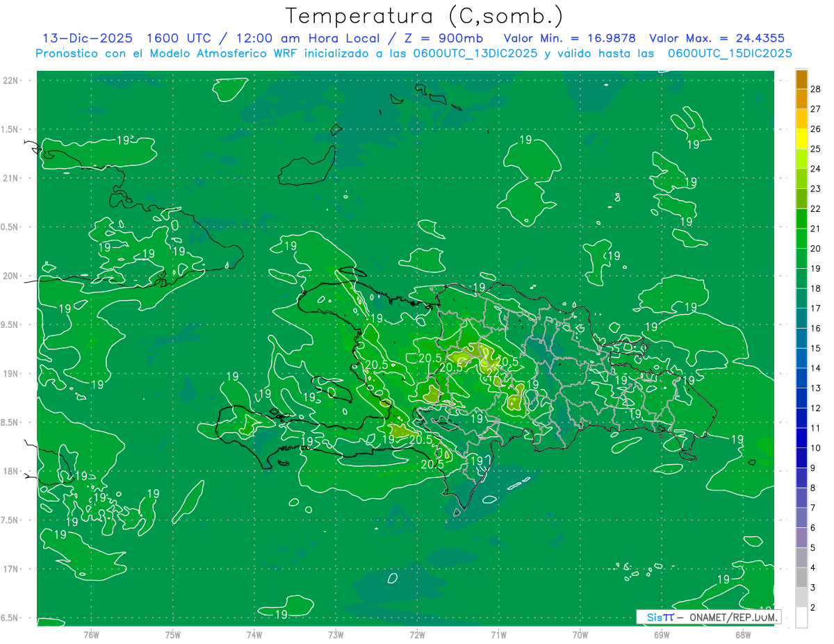Click the colorbar scale label "12"
Viewport: 834px width, 644px height.
[816, 408]
